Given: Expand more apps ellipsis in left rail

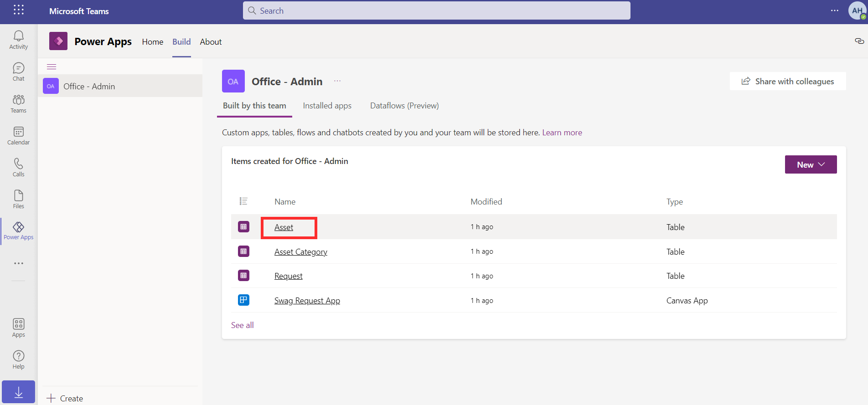Looking at the screenshot, I should pos(18,263).
